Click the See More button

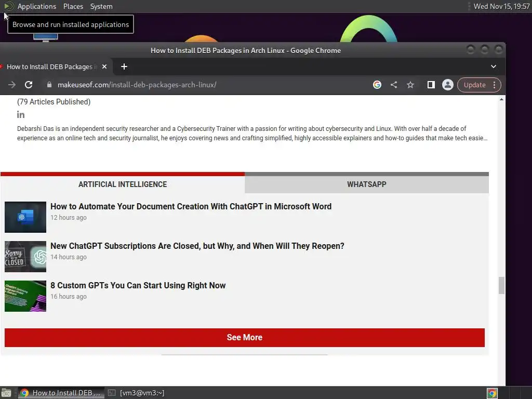click(245, 337)
